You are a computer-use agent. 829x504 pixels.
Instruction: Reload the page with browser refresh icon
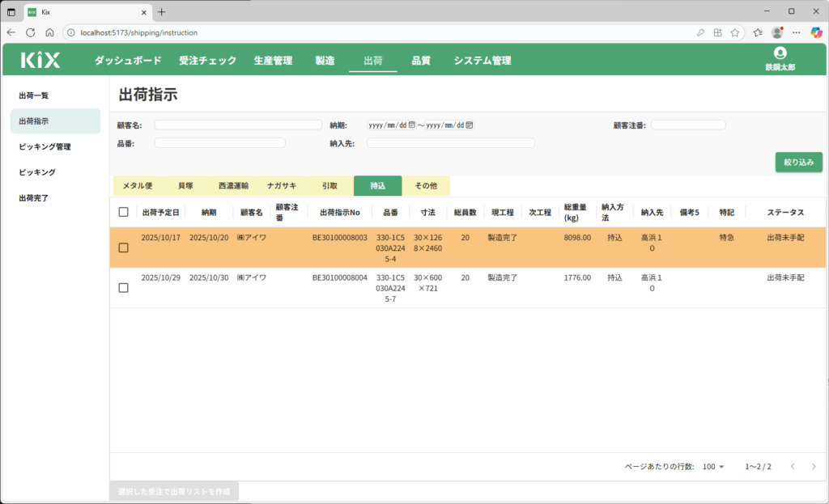point(30,32)
